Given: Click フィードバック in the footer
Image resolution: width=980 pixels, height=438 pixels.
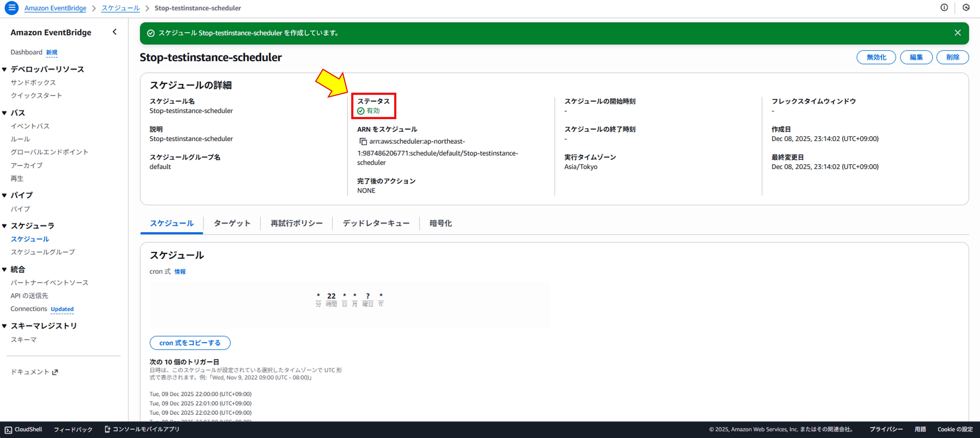Looking at the screenshot, I should point(73,429).
